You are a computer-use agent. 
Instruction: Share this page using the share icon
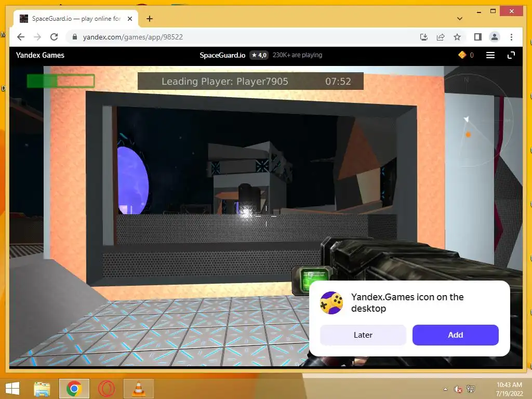tap(441, 37)
